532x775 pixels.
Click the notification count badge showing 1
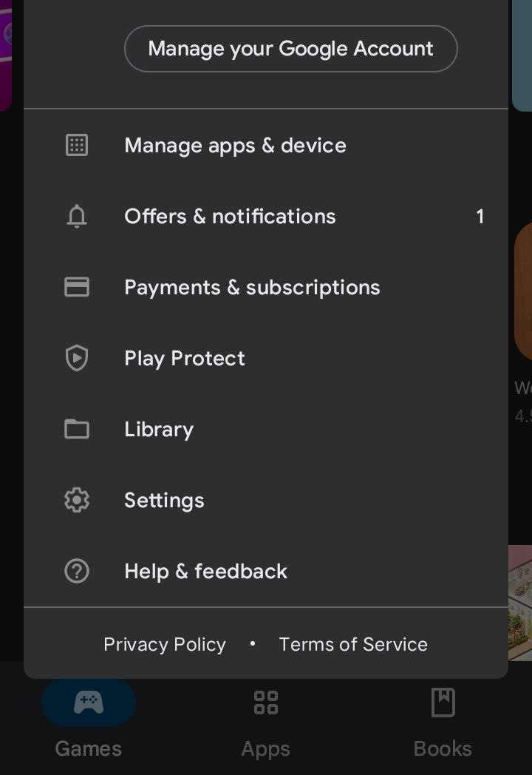coord(480,217)
